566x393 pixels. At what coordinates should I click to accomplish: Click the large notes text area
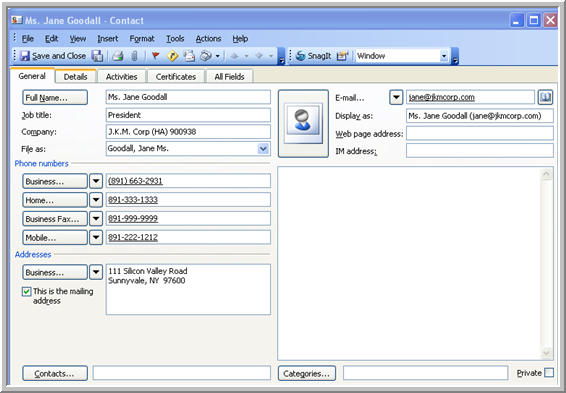click(x=409, y=263)
